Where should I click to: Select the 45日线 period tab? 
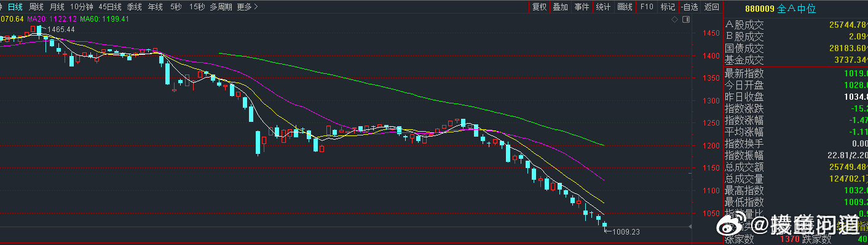111,7
